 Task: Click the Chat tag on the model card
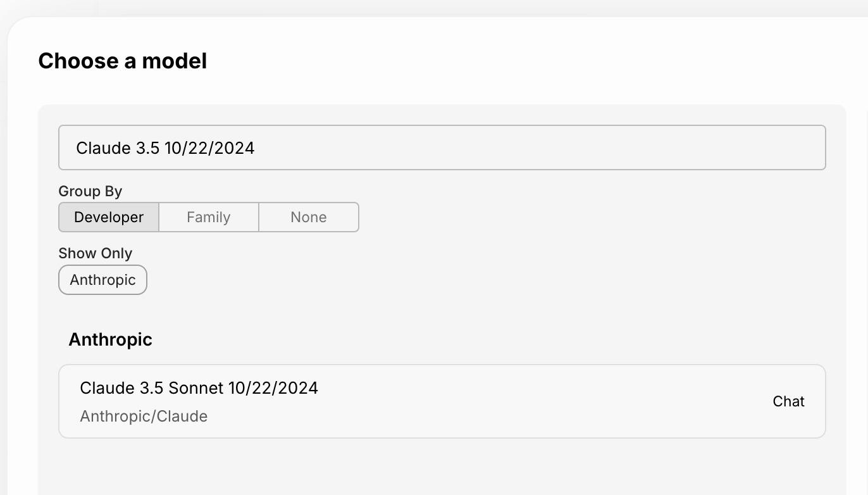[788, 401]
